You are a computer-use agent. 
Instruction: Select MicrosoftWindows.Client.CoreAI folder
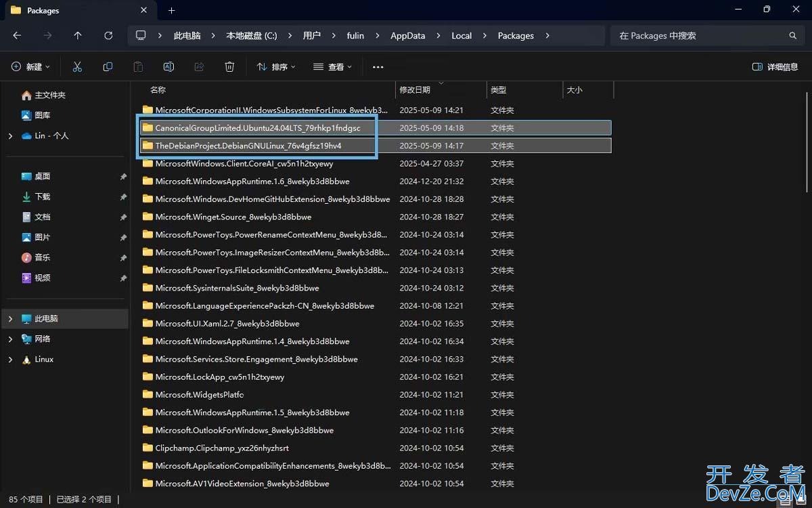pyautogui.click(x=376, y=163)
